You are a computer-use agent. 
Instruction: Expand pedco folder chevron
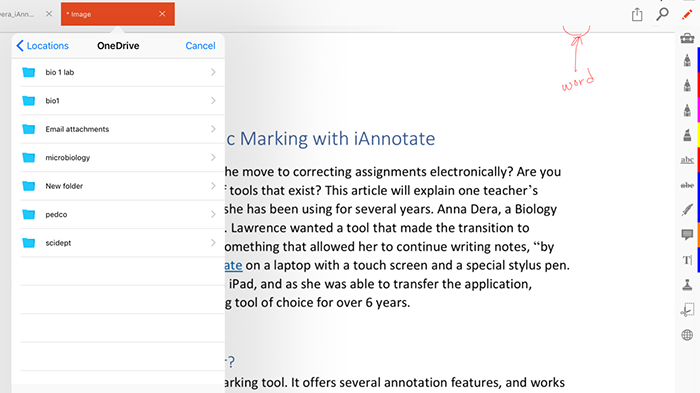pyautogui.click(x=213, y=214)
